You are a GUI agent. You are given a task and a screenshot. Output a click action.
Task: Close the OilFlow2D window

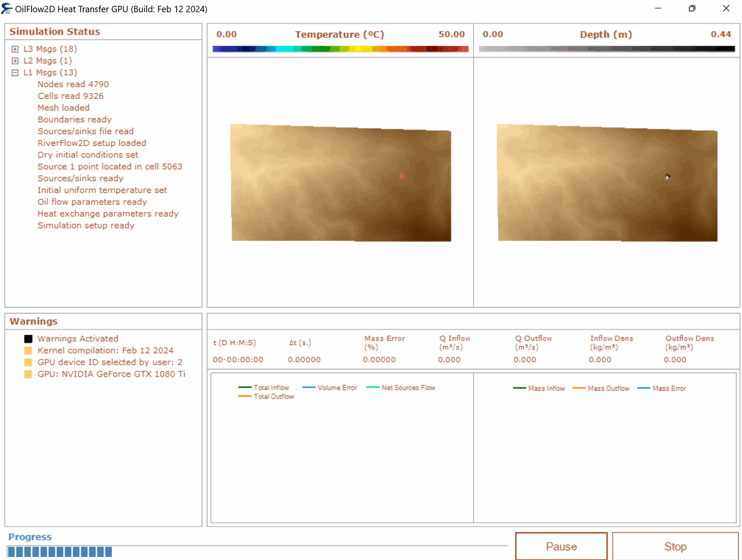click(726, 8)
